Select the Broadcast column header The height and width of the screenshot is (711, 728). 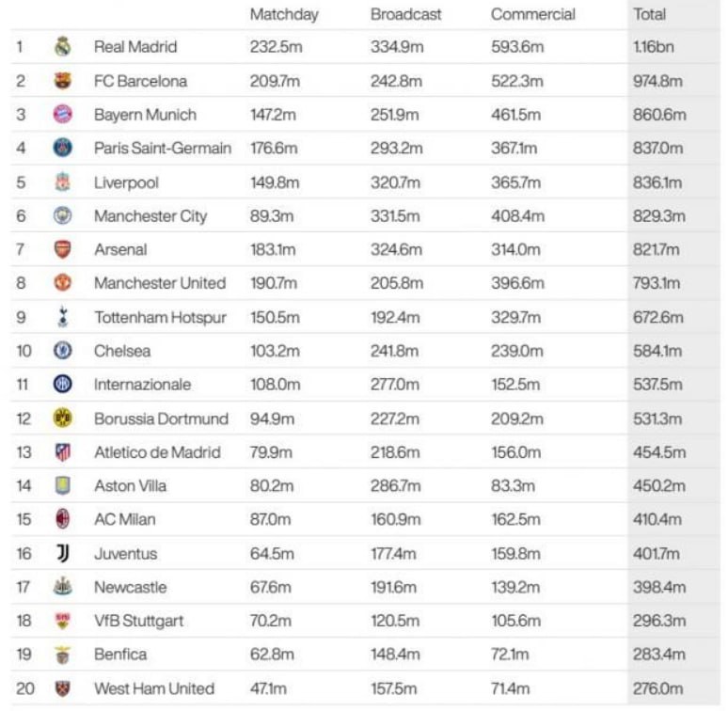pyautogui.click(x=405, y=14)
